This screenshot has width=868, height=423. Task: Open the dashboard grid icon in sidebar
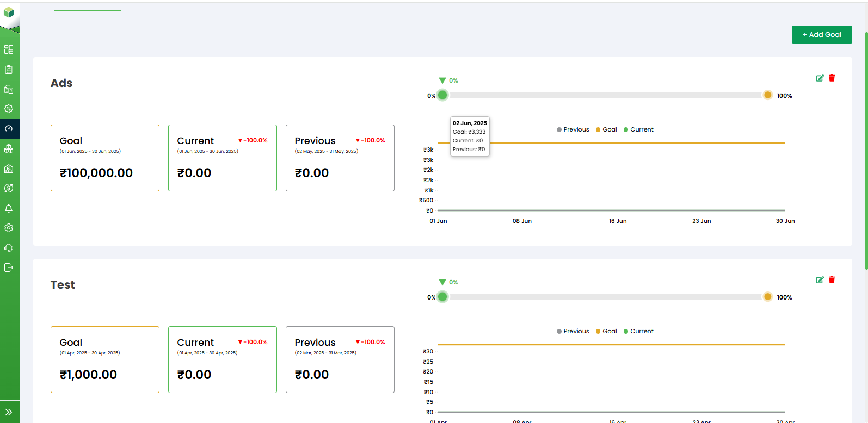[x=9, y=49]
